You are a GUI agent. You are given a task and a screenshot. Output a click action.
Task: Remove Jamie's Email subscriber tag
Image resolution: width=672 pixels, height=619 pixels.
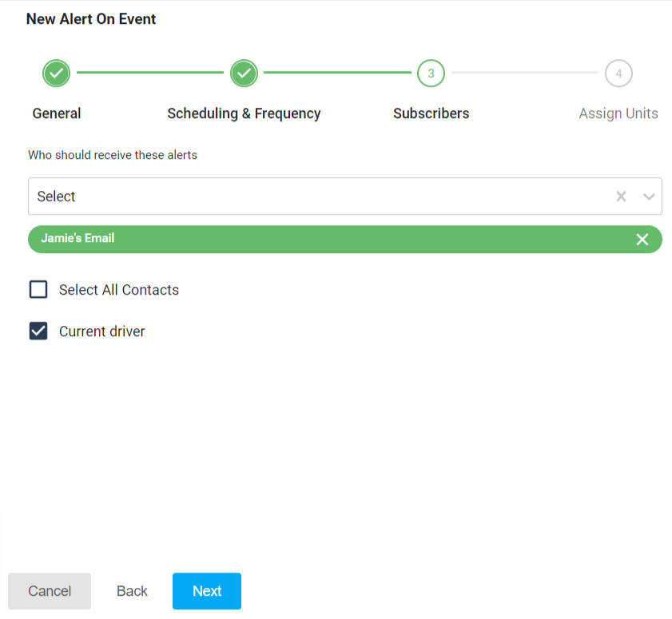tap(642, 239)
